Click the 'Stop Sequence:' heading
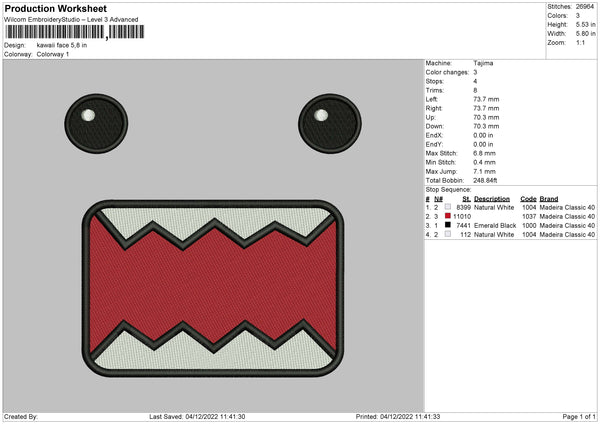The width and height of the screenshot is (600, 424). tap(448, 190)
